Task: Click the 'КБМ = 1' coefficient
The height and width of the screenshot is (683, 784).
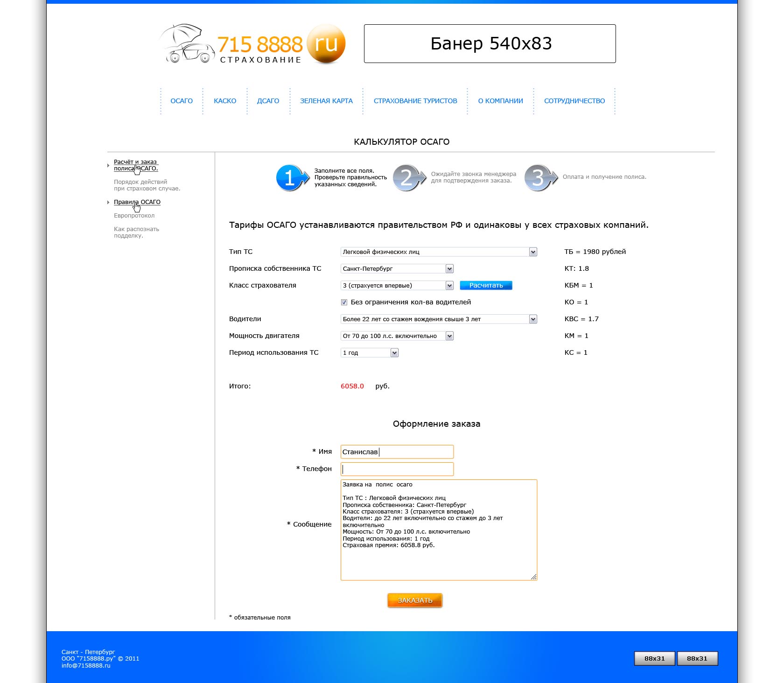Action: (x=579, y=285)
